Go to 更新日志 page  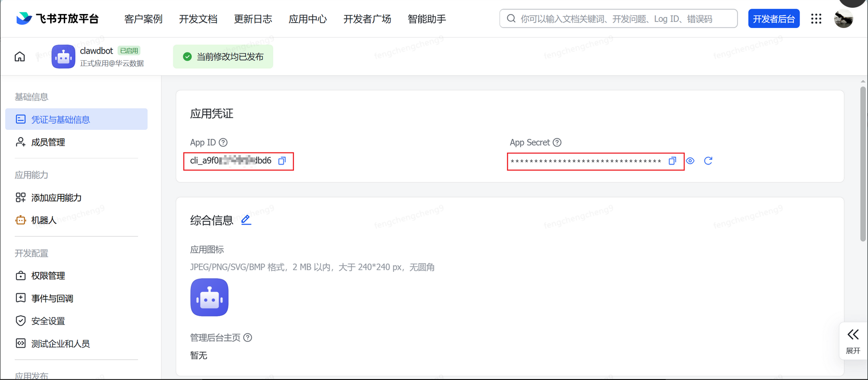coord(253,19)
